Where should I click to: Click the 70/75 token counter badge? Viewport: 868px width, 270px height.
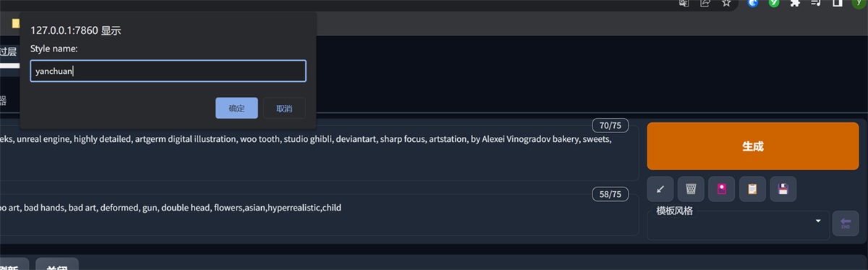pyautogui.click(x=610, y=126)
